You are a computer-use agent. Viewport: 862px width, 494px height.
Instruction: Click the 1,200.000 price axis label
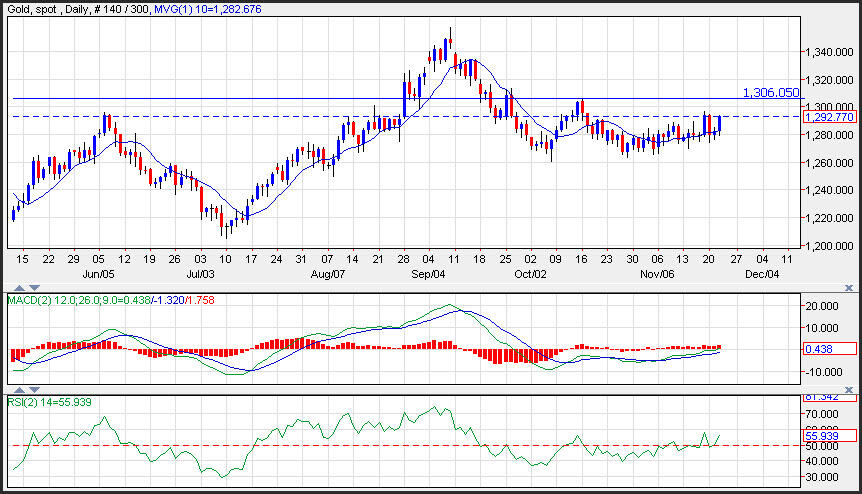point(830,246)
